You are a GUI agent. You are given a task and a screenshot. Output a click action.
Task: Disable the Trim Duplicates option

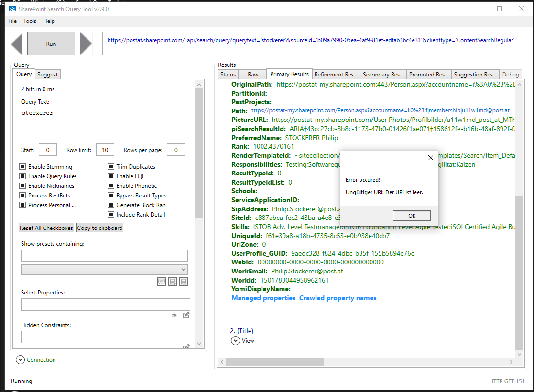(111, 166)
